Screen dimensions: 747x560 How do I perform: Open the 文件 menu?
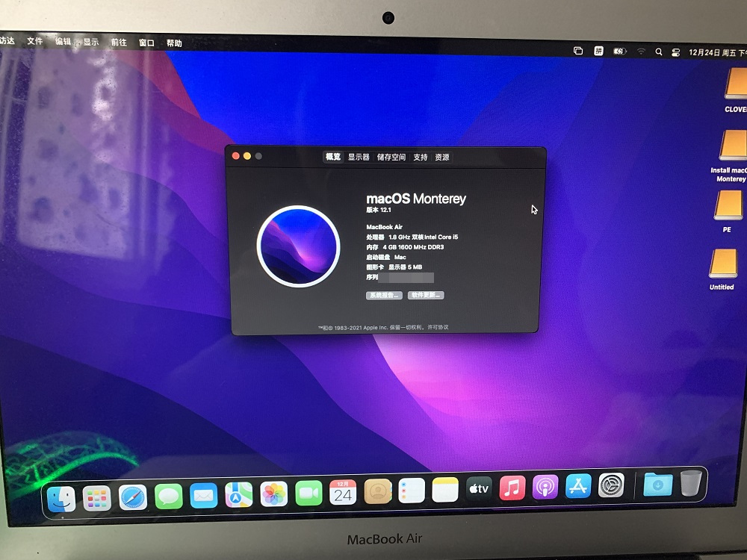pos(35,41)
